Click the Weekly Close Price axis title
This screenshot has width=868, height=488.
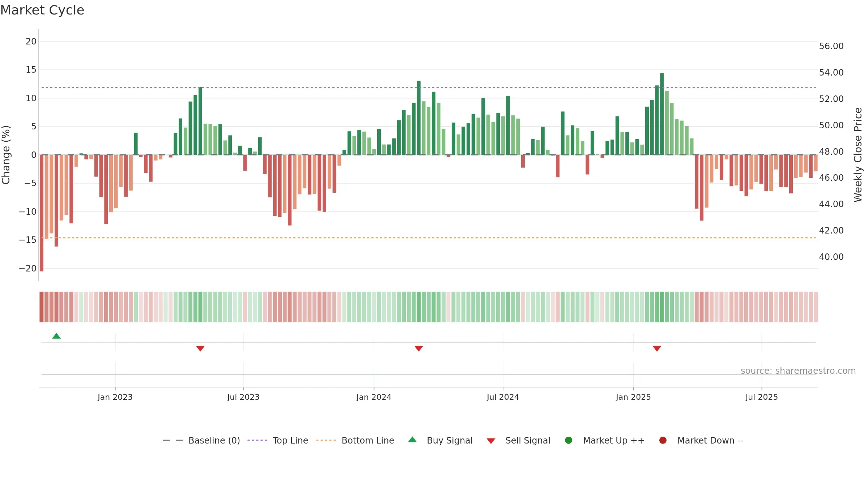coord(858,155)
